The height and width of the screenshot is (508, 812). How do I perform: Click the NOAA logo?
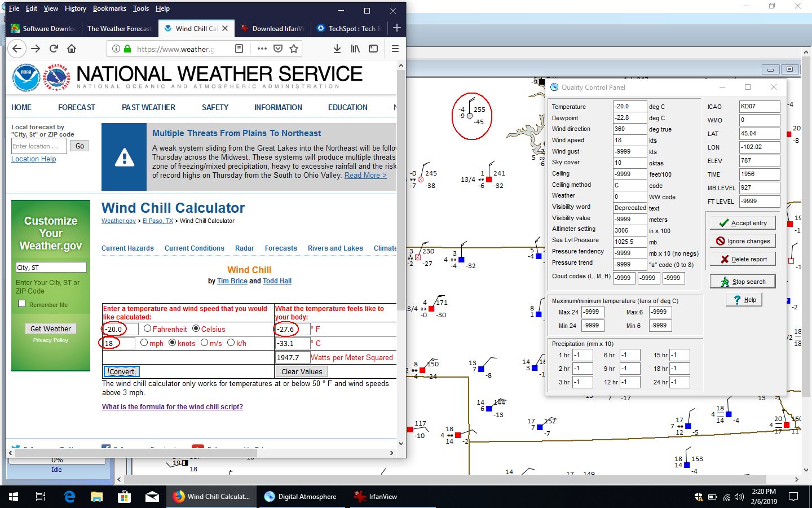(x=26, y=78)
